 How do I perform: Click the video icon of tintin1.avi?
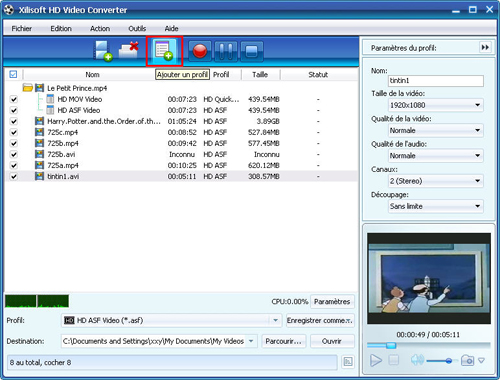(x=39, y=176)
